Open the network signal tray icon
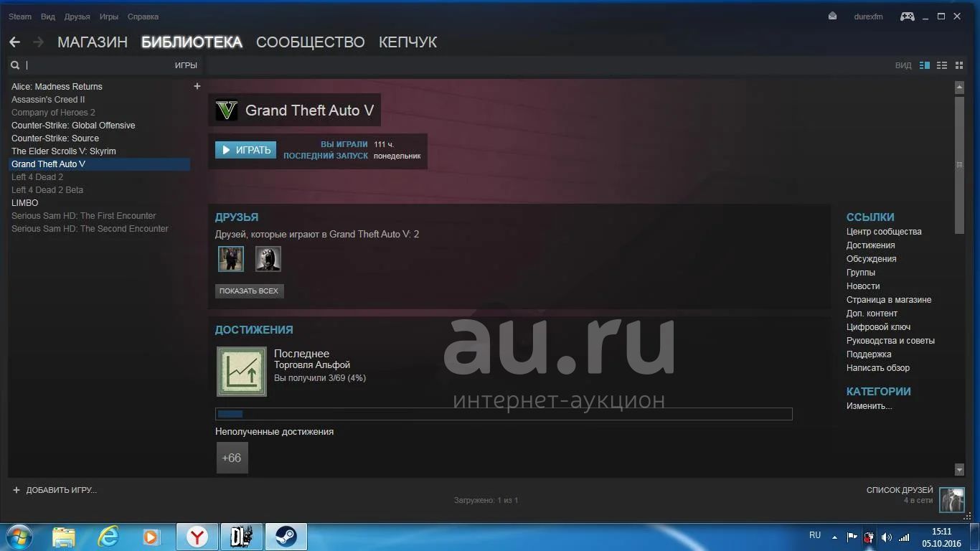Screen dimensions: 980x551 [x=905, y=537]
